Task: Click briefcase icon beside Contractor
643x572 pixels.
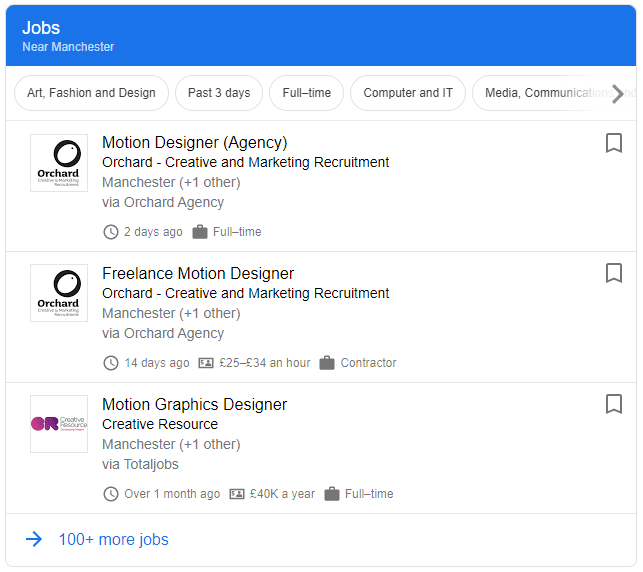Action: (327, 363)
